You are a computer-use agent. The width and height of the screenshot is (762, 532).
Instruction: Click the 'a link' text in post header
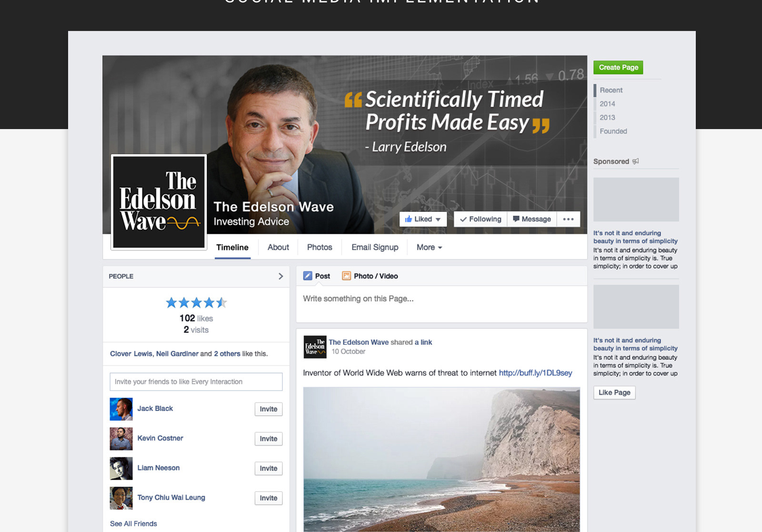(423, 342)
